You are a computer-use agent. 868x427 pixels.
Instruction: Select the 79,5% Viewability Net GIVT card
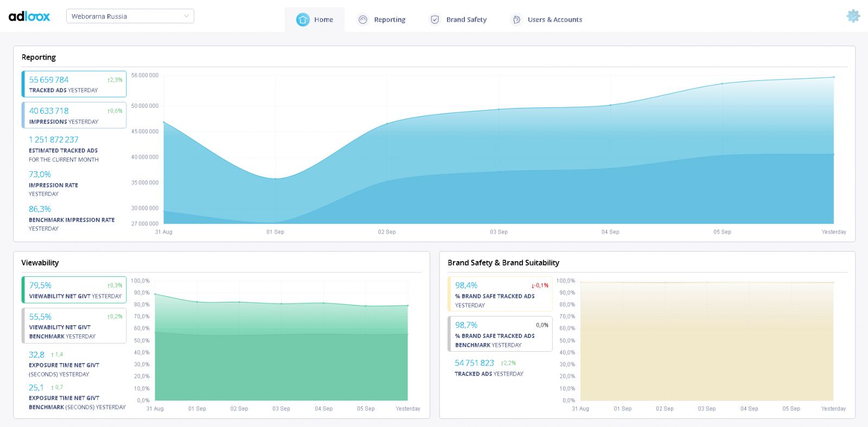click(x=74, y=290)
